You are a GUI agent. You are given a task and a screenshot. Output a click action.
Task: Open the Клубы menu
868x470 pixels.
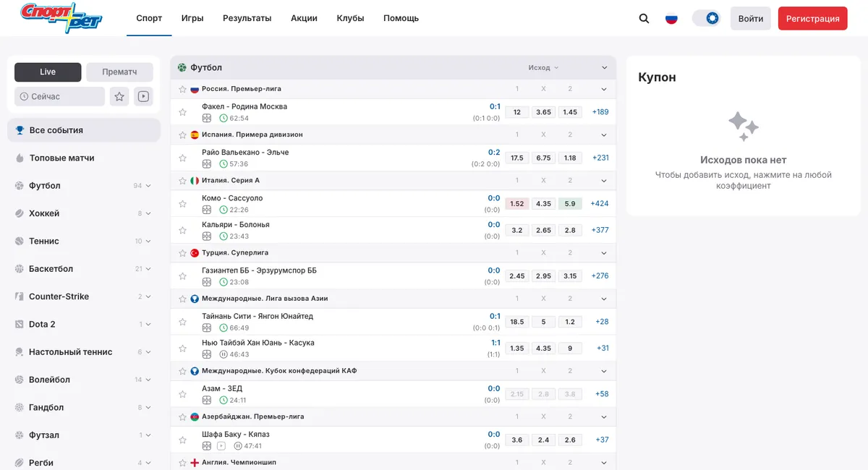pyautogui.click(x=350, y=18)
